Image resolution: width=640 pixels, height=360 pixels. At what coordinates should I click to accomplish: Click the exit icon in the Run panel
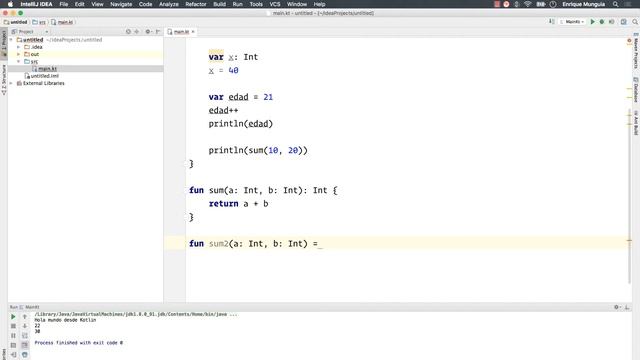(13, 355)
